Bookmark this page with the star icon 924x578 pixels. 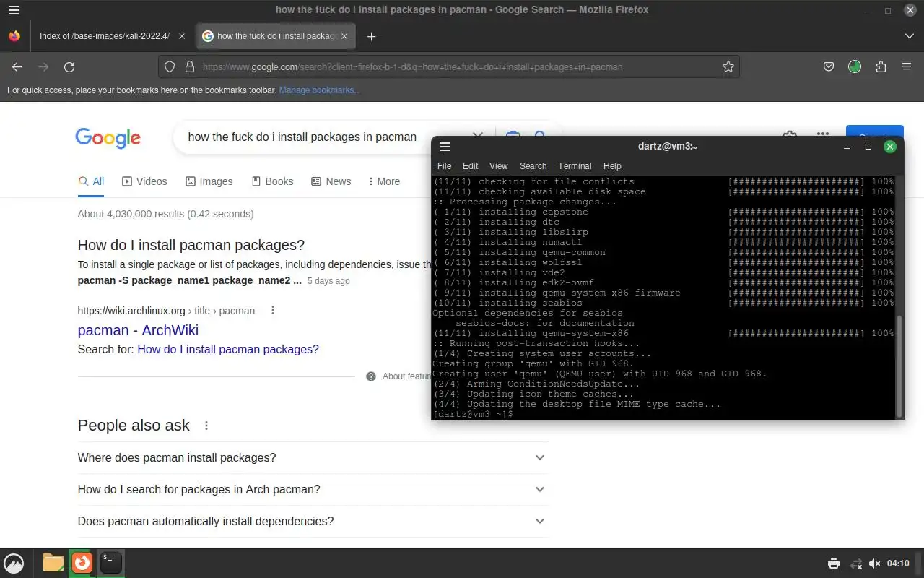click(728, 66)
